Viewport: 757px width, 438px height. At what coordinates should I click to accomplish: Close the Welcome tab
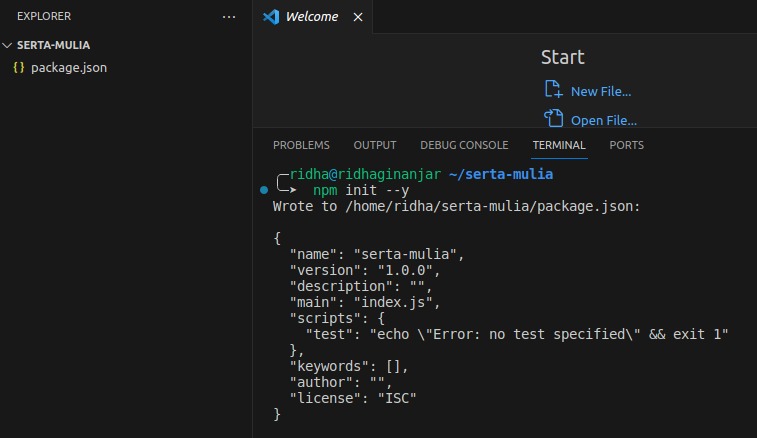pyautogui.click(x=358, y=17)
